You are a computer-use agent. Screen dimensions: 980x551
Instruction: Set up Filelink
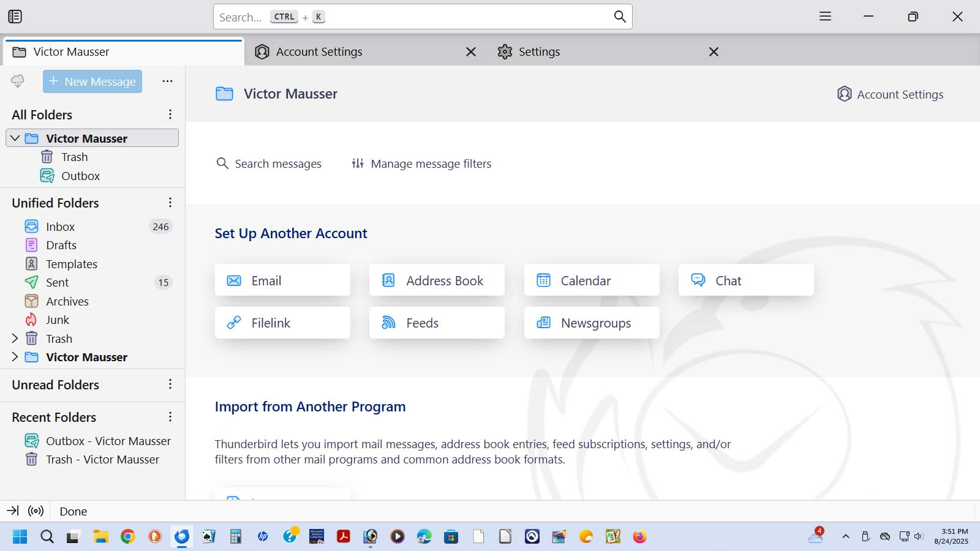(282, 323)
